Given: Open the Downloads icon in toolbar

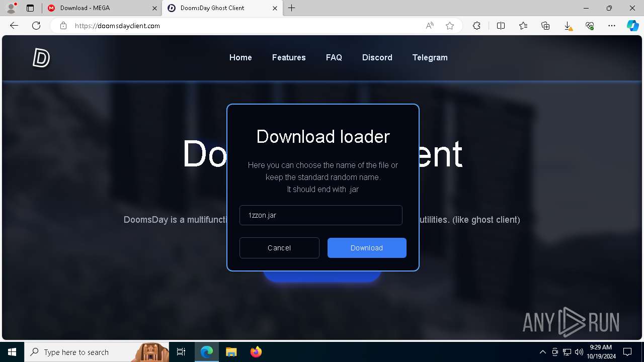Looking at the screenshot, I should (568, 26).
